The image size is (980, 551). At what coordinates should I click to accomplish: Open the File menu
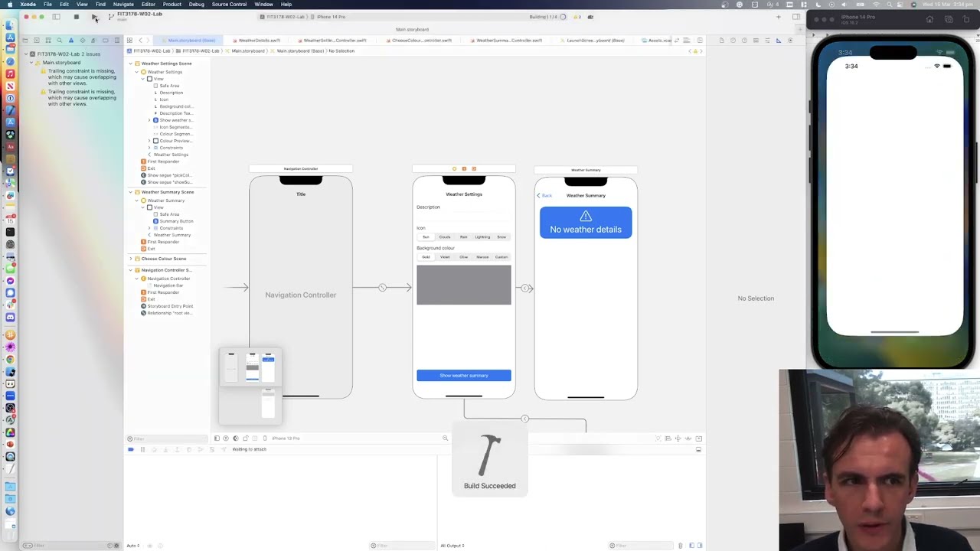click(x=47, y=4)
